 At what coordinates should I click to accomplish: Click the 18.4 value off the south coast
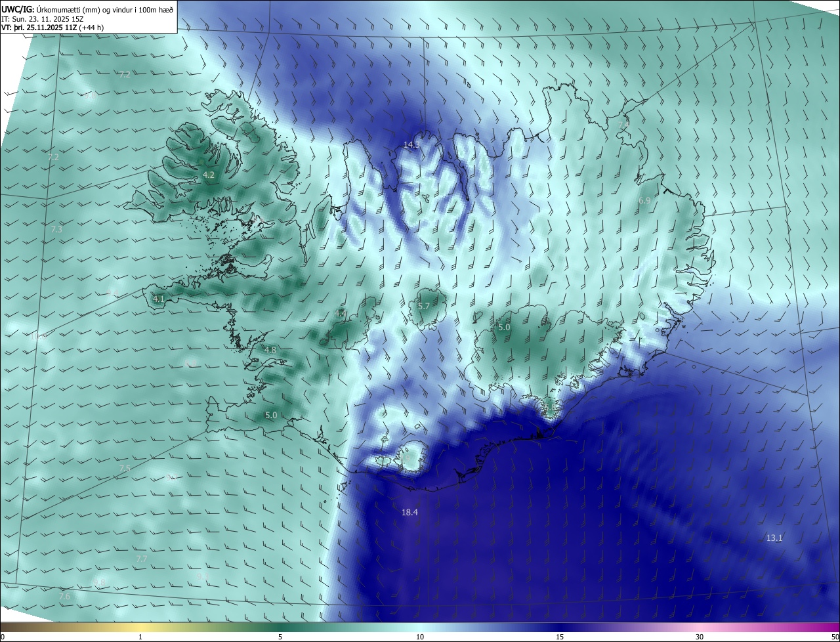(x=409, y=512)
